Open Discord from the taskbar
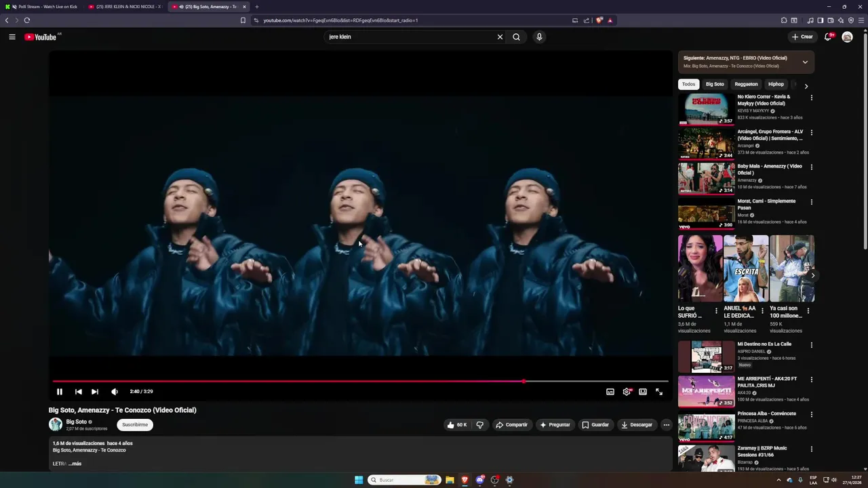This screenshot has width=868, height=488. [x=480, y=480]
